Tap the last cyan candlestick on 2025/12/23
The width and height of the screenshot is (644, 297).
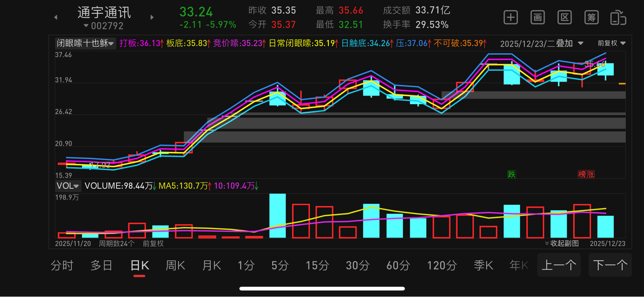pos(605,69)
